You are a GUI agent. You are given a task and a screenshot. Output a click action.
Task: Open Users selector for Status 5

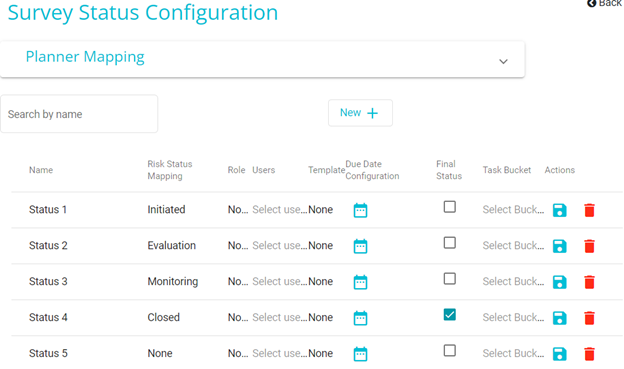click(x=280, y=353)
